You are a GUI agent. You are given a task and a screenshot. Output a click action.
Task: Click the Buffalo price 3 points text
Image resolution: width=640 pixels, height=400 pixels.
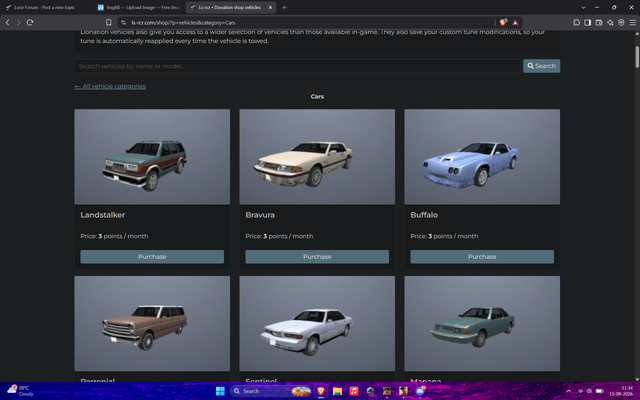point(444,236)
